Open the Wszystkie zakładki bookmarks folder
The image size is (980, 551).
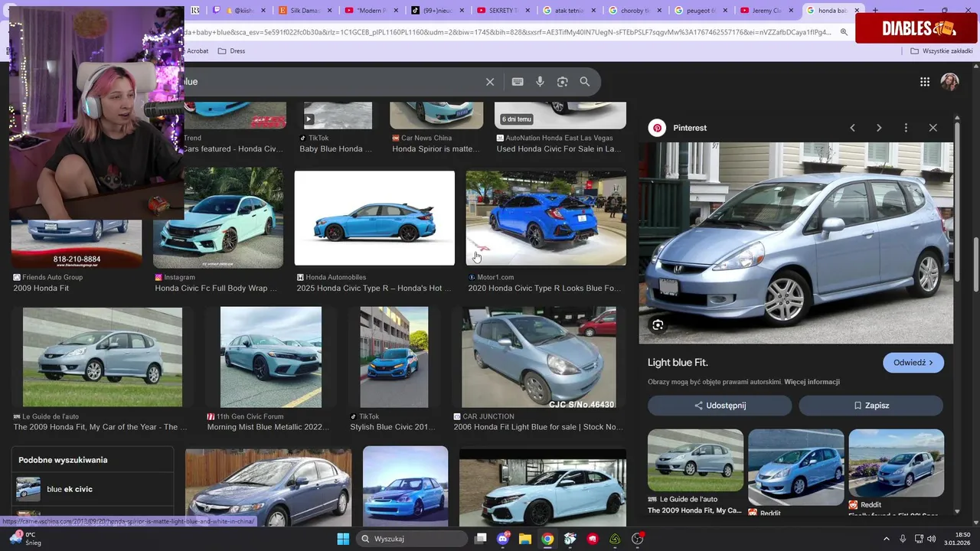pyautogui.click(x=941, y=51)
